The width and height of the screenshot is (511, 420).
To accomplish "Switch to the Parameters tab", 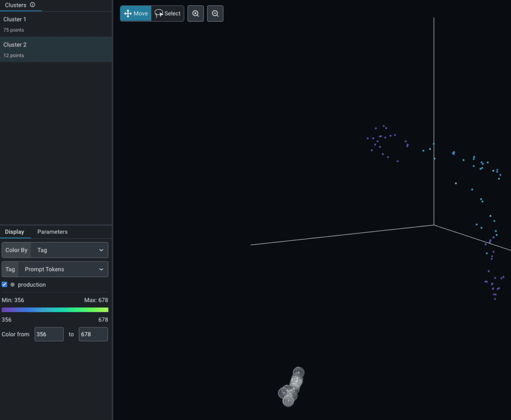I will click(x=52, y=232).
